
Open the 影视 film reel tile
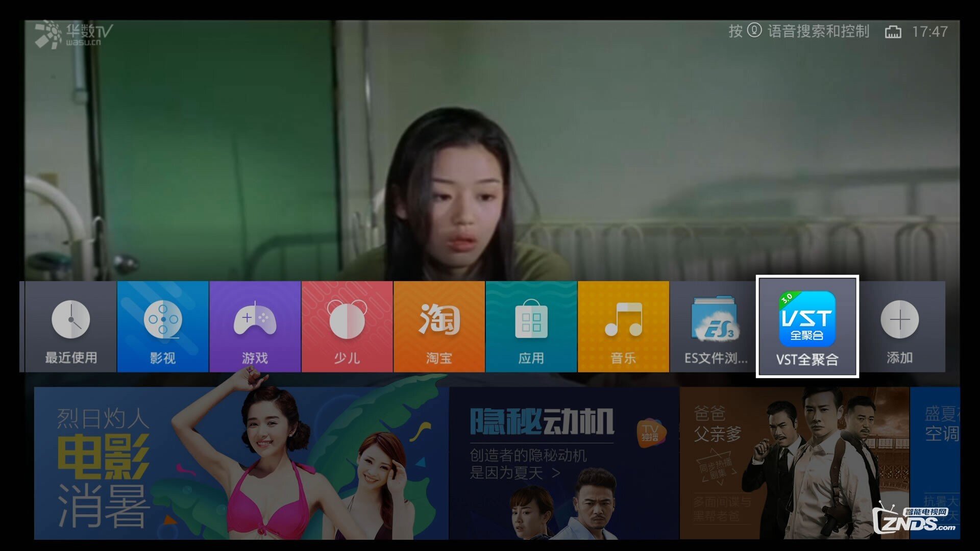point(163,327)
